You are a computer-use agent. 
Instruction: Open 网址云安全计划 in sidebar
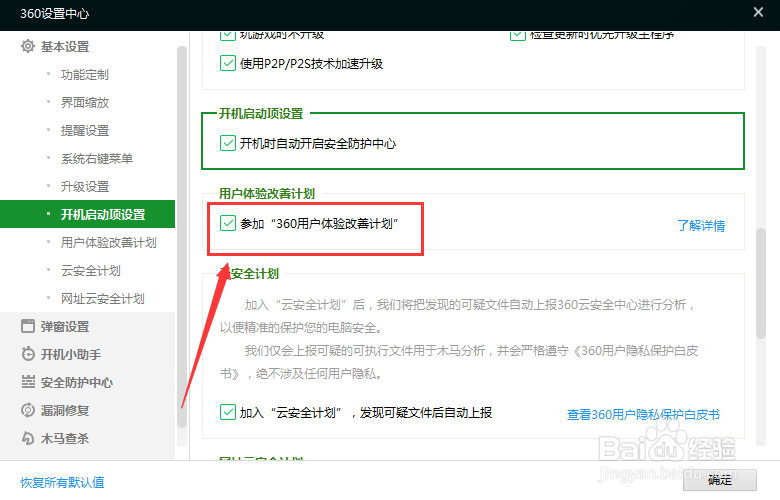click(102, 299)
